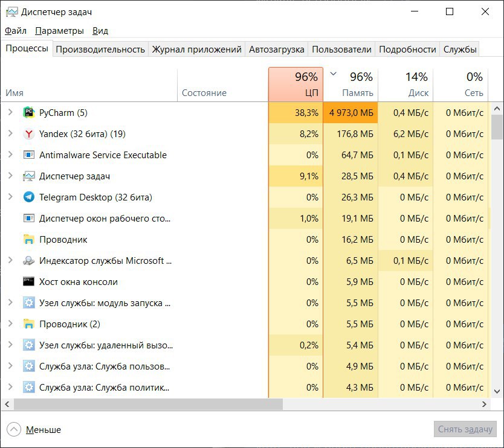The width and height of the screenshot is (504, 448).
Task: Click the Telegram Desktop icon
Action: click(x=28, y=197)
